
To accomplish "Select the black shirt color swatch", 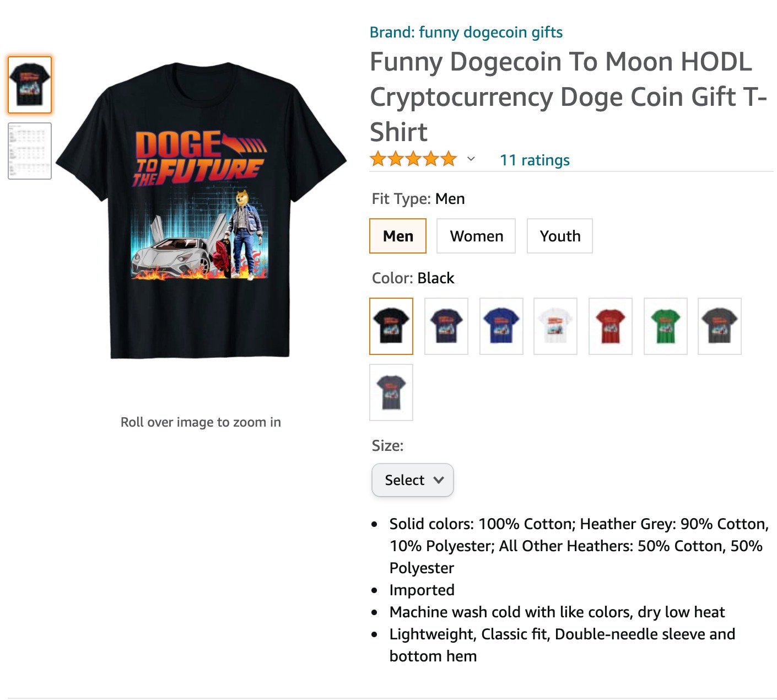I will [x=391, y=326].
